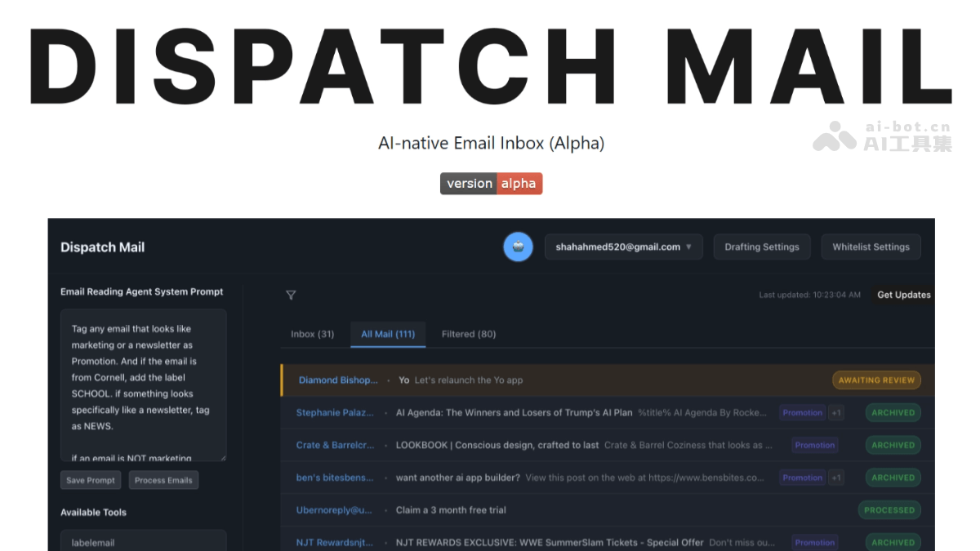Click the Email Reading Agent prompt text area
Screen dimensions: 980x551
coord(144,384)
